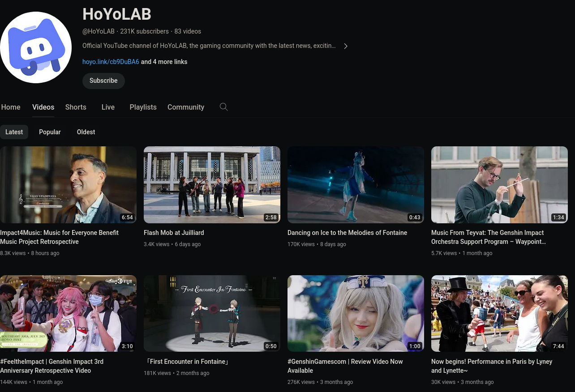Click the '3.4K views • 6 days ago' line

tap(172, 244)
